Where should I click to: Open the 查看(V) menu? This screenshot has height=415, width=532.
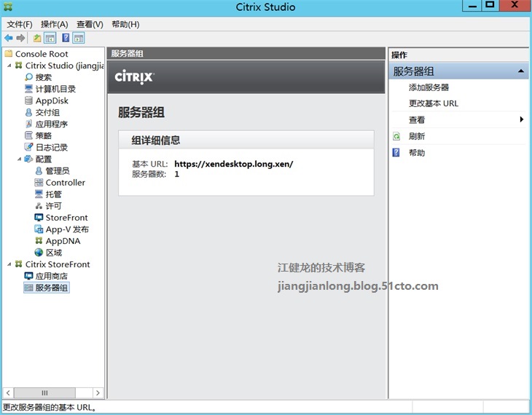coord(90,25)
